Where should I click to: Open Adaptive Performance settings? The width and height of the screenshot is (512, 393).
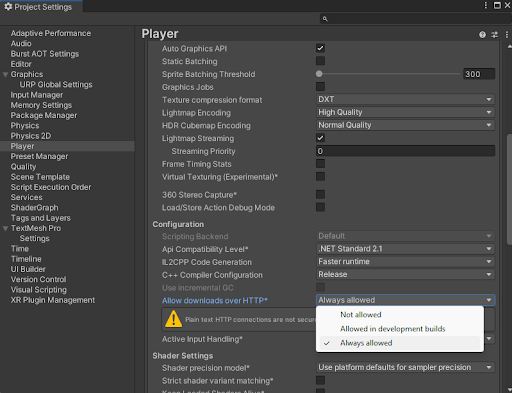[x=51, y=33]
